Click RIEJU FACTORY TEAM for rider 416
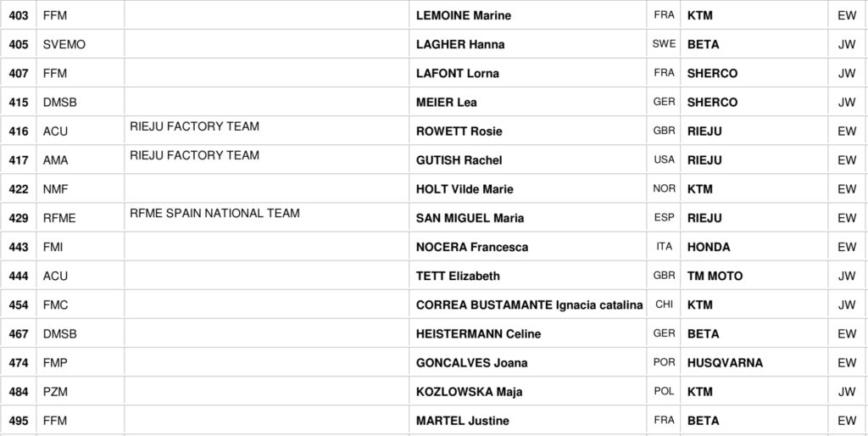 [x=194, y=126]
